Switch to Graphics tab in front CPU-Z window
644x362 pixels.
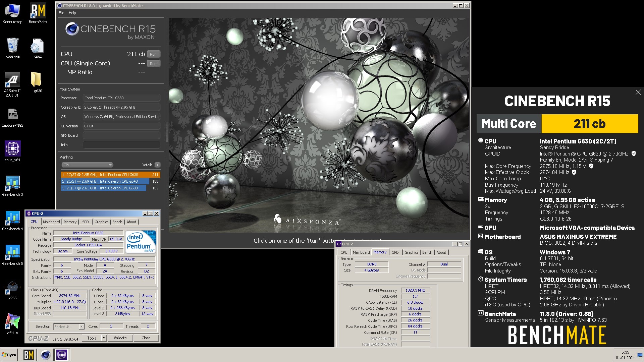[101, 222]
